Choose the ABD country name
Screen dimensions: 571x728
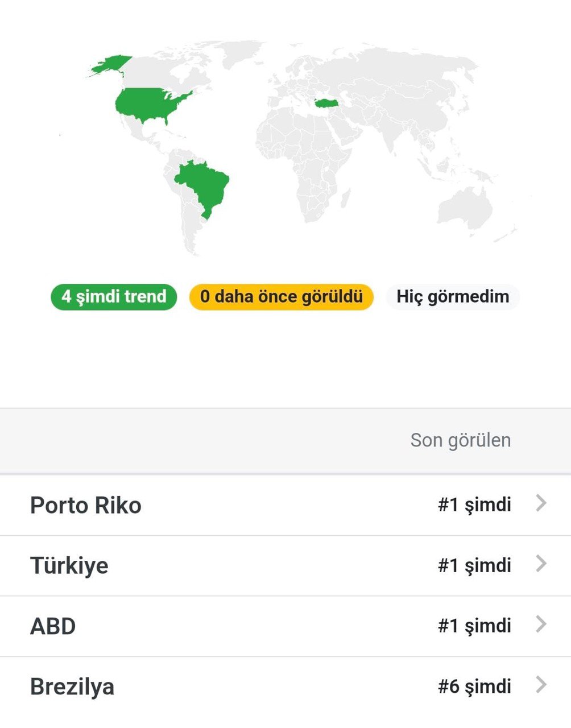click(53, 626)
